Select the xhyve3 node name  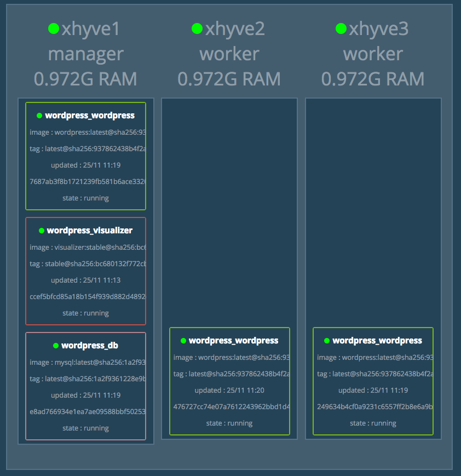coord(378,29)
